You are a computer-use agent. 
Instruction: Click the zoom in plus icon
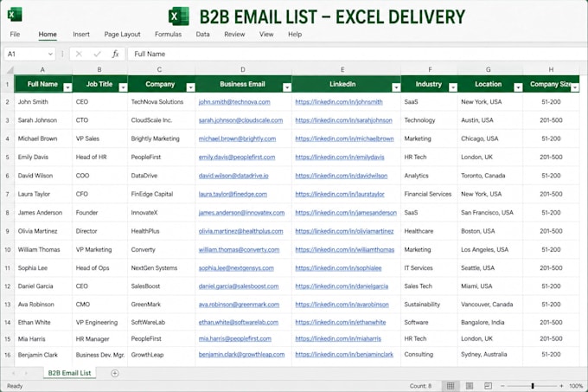coord(561,386)
